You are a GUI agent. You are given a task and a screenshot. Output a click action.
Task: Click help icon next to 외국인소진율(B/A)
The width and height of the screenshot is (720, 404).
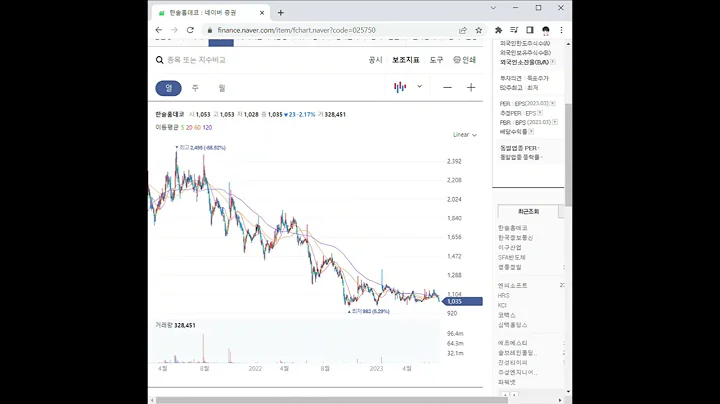[x=553, y=62]
